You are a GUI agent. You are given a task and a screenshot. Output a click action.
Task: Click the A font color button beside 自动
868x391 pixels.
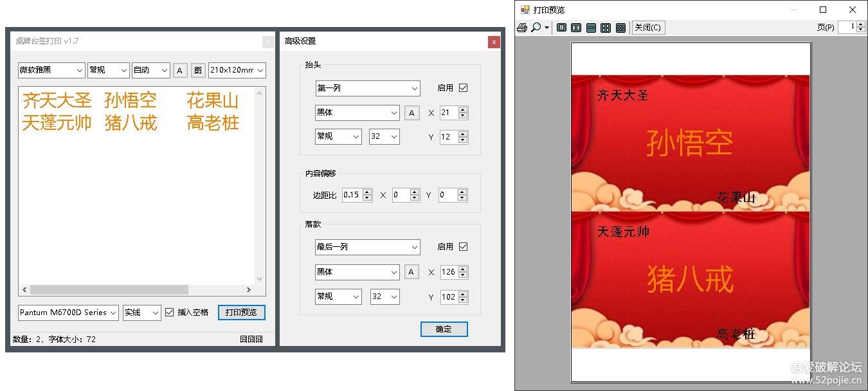pyautogui.click(x=179, y=70)
